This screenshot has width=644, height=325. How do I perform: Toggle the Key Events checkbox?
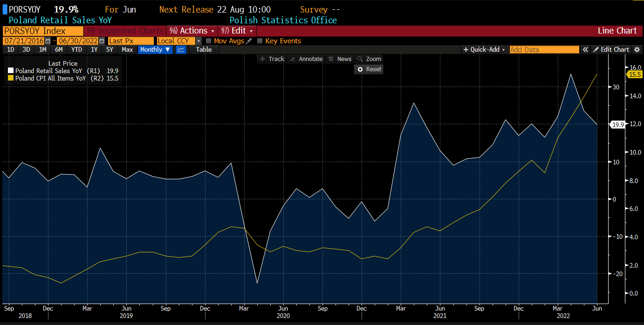[x=260, y=41]
